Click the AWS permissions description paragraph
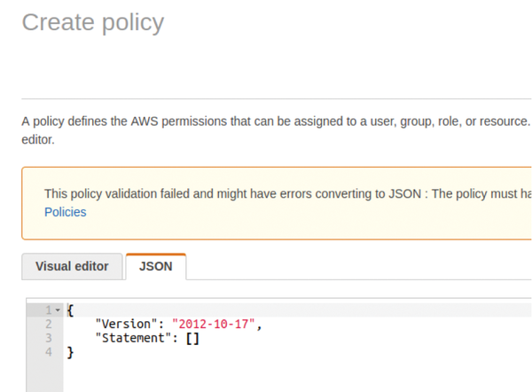 coord(276,130)
